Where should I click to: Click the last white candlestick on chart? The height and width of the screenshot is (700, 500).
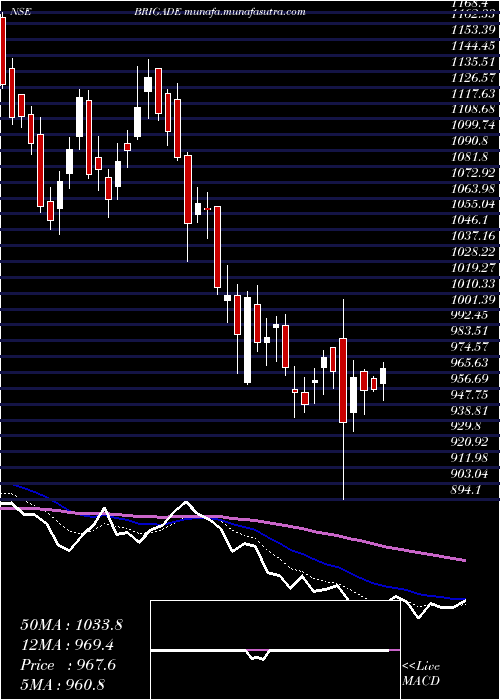pyautogui.click(x=383, y=376)
